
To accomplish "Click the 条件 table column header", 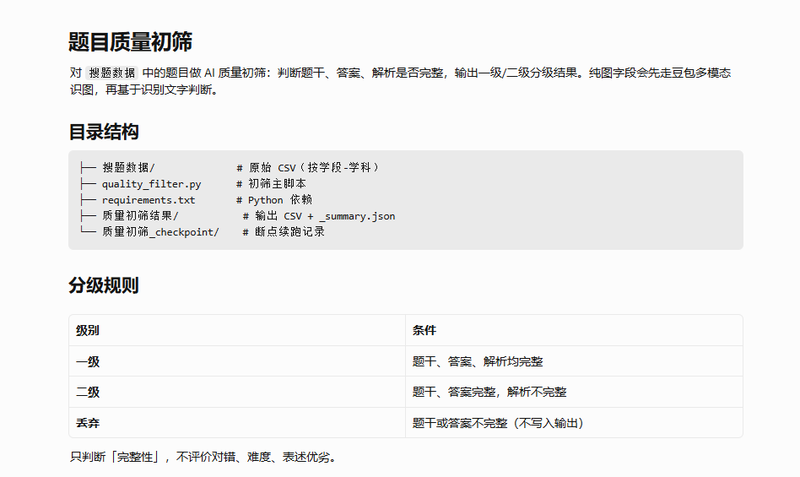I will 424,331.
